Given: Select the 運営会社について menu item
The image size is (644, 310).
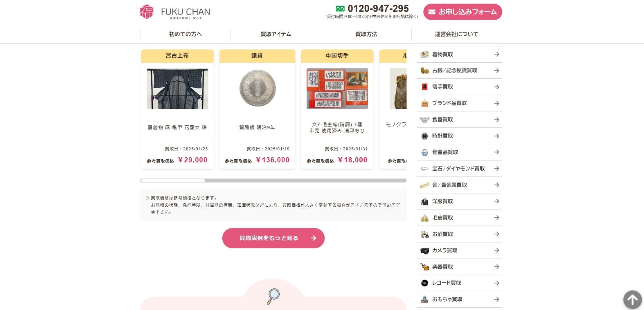Looking at the screenshot, I should tap(456, 34).
